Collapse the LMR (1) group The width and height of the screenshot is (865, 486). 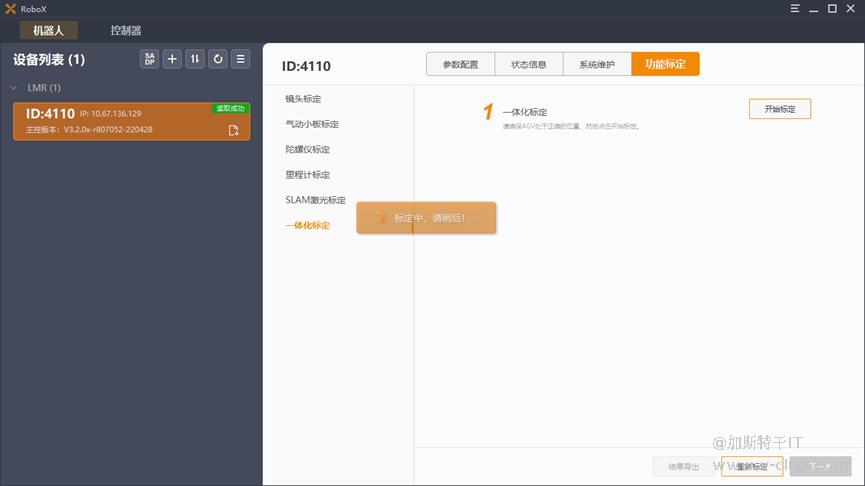coord(14,88)
